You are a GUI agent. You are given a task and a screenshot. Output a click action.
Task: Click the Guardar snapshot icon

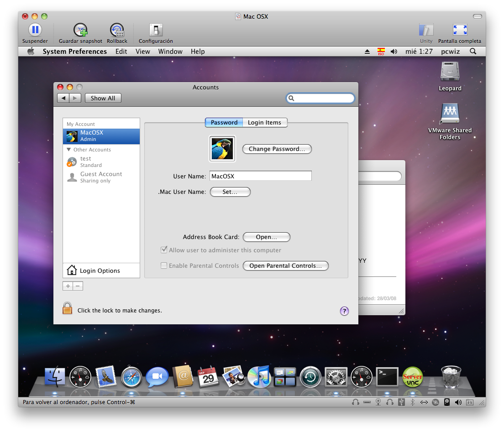pos(80,31)
